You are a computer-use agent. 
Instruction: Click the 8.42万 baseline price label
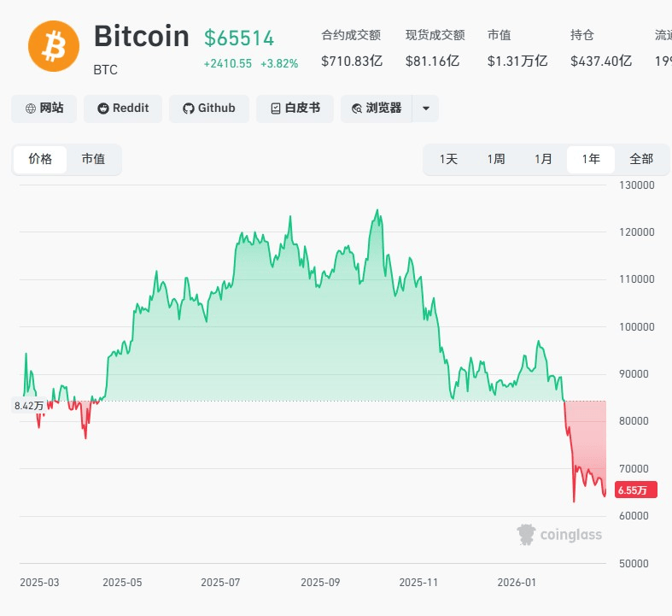tap(28, 406)
